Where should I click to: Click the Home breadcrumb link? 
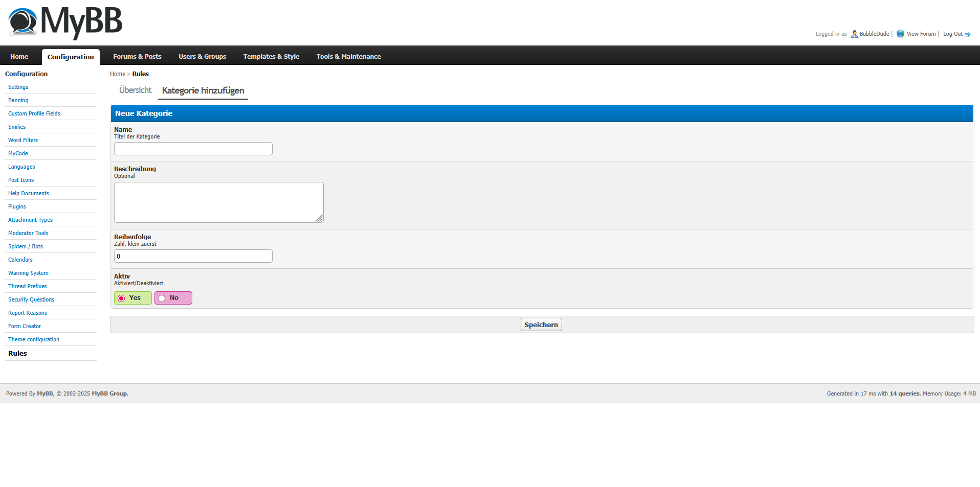118,74
